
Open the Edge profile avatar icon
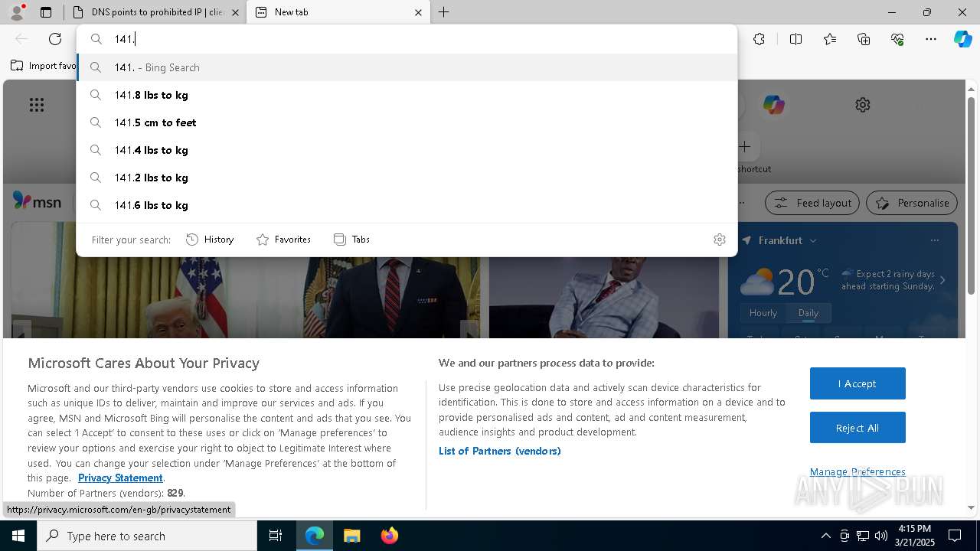(x=16, y=12)
